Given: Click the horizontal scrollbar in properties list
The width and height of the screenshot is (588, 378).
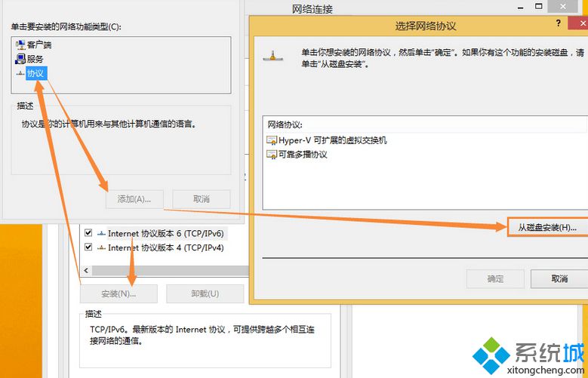Looking at the screenshot, I should (171, 270).
